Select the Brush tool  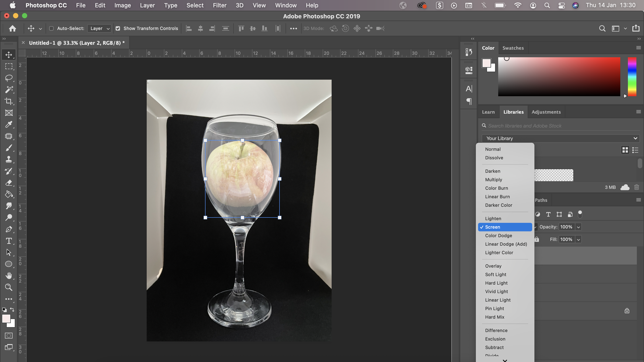tap(9, 148)
